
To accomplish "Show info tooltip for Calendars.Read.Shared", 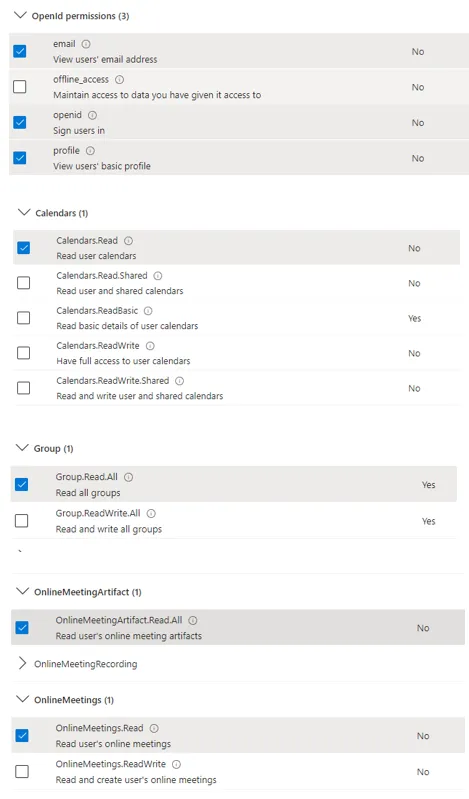I will point(158,276).
